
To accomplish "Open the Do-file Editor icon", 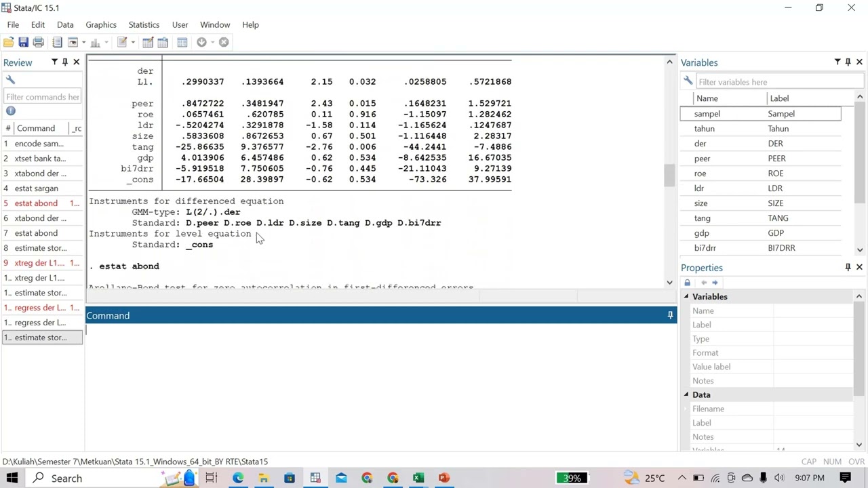I will (122, 42).
